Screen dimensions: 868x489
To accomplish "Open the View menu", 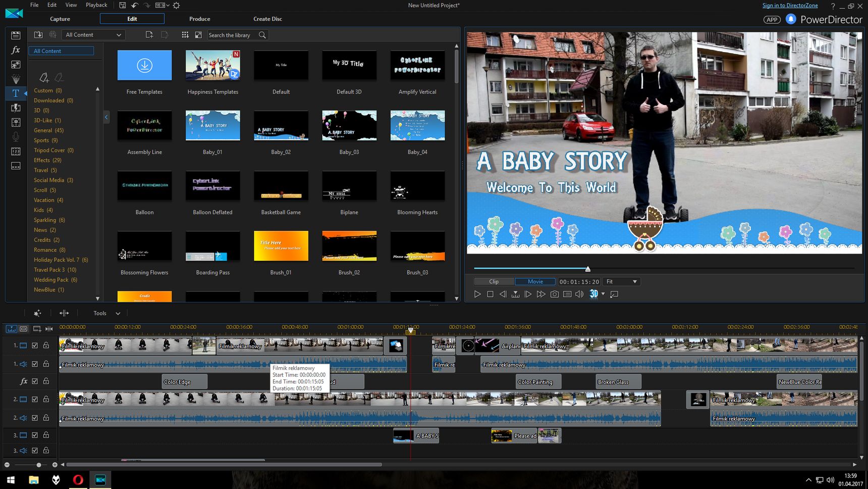I will (71, 5).
